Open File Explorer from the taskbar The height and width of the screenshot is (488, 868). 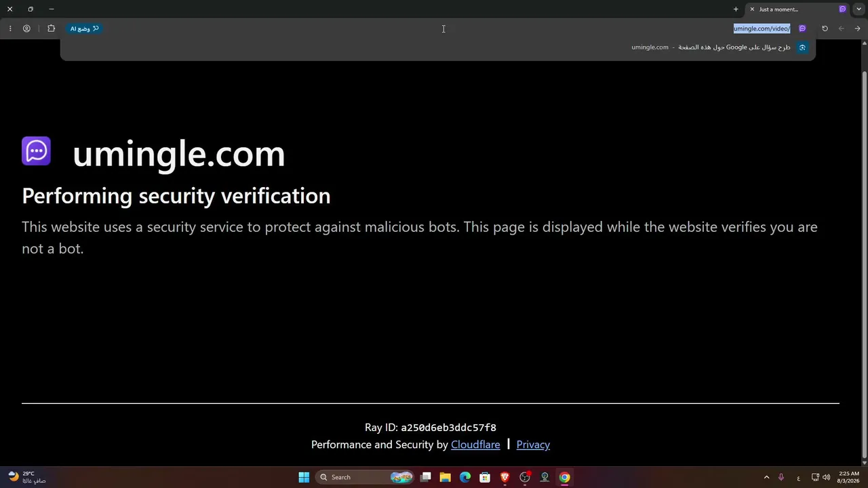[x=446, y=477]
